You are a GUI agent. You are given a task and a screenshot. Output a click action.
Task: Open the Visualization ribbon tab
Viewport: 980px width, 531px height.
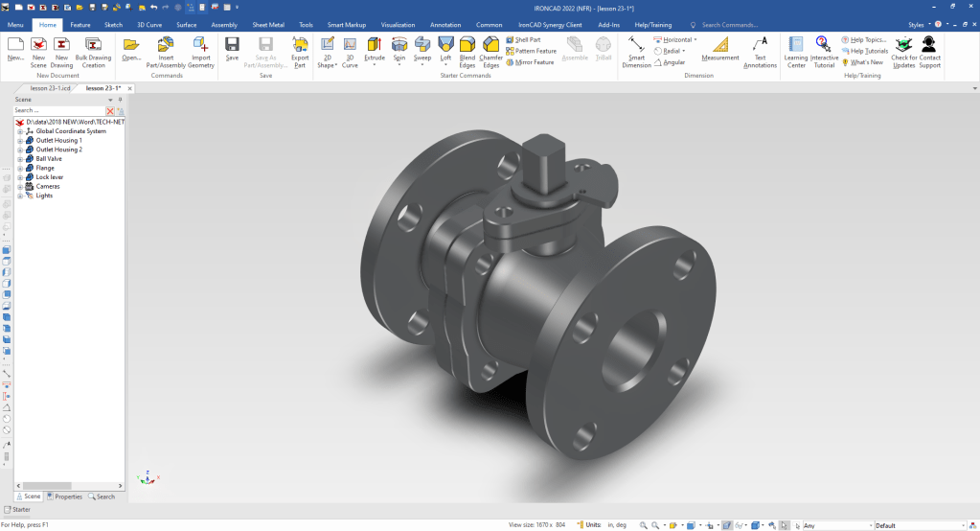coord(398,24)
